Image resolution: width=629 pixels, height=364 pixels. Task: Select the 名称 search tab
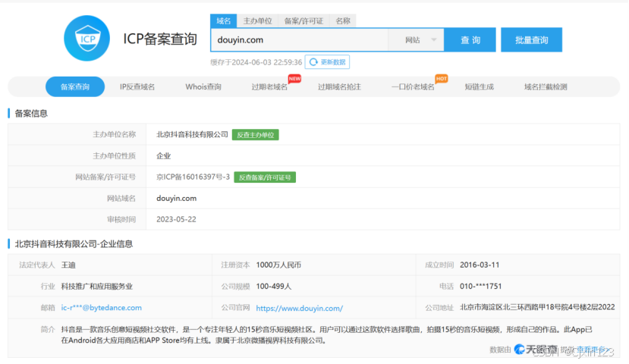(x=343, y=20)
